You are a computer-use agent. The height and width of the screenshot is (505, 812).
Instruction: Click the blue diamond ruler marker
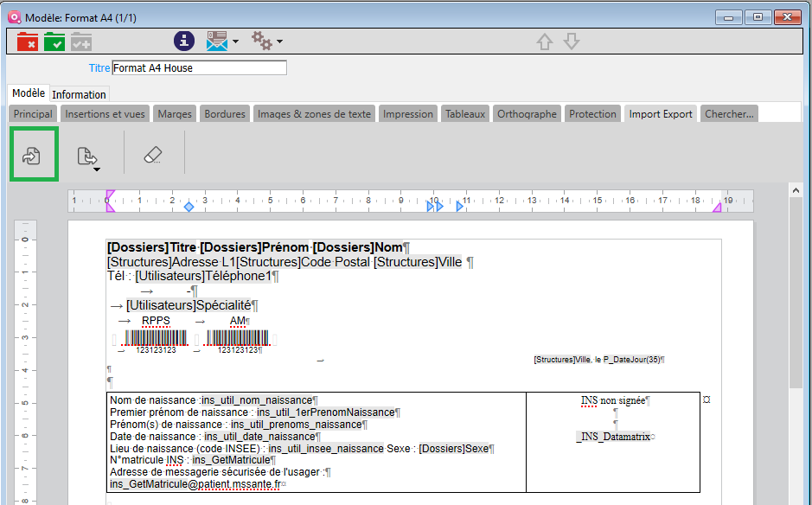click(189, 207)
